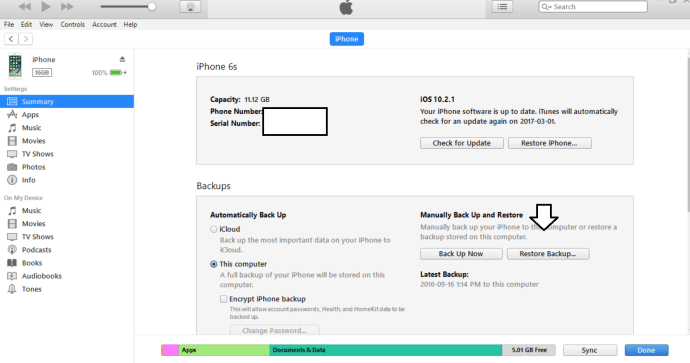
Task: Select the This computer radio button
Action: pos(213,264)
